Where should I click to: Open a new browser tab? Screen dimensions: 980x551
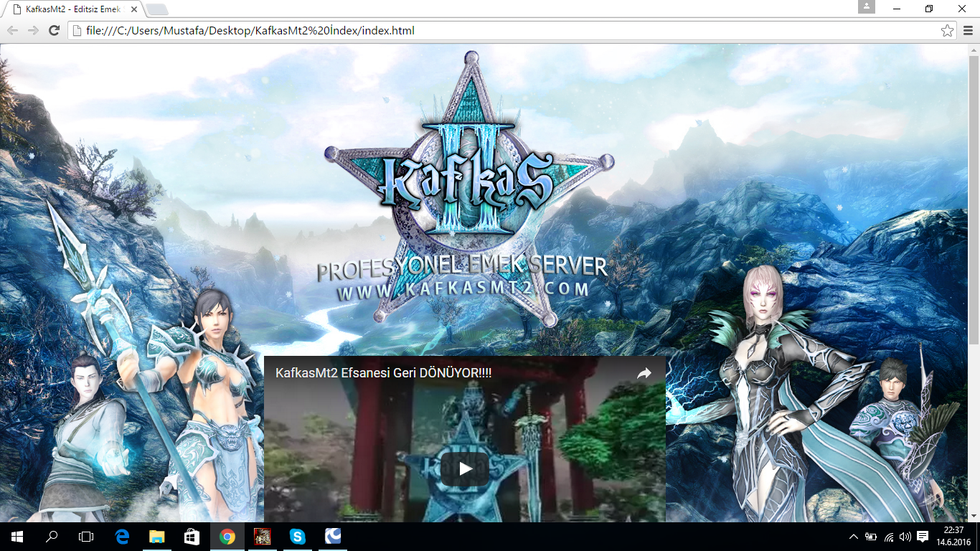[157, 9]
